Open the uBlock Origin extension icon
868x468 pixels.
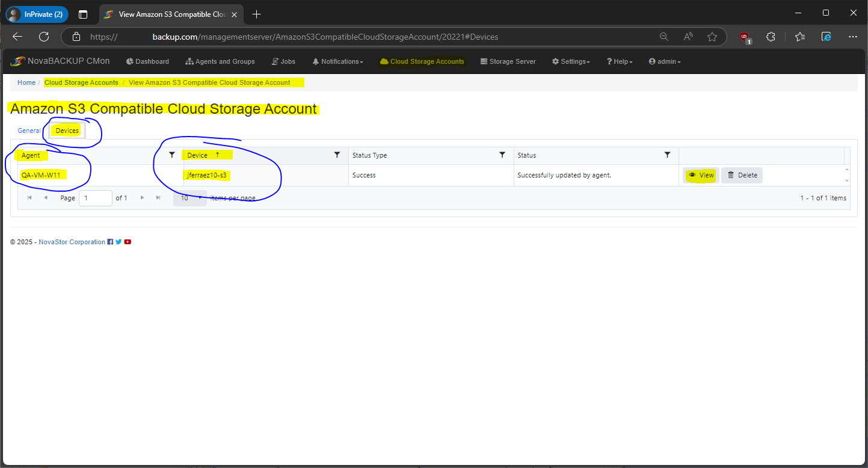pos(745,37)
